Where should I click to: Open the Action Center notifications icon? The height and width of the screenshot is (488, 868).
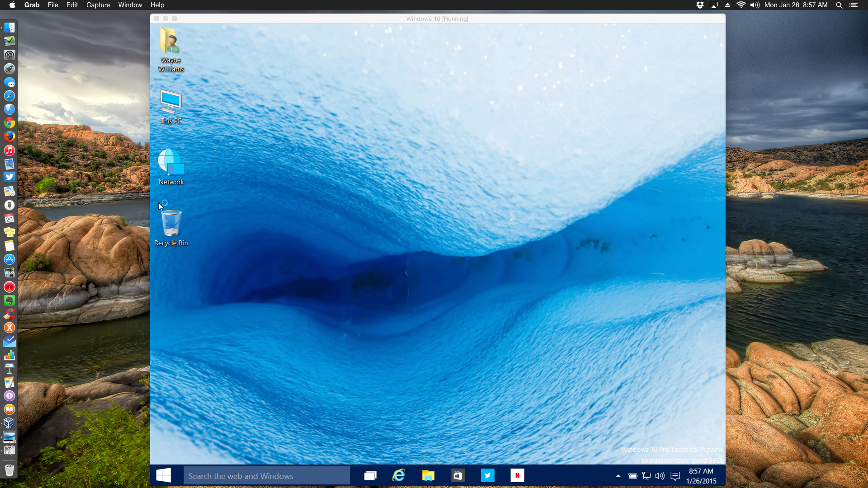point(675,476)
